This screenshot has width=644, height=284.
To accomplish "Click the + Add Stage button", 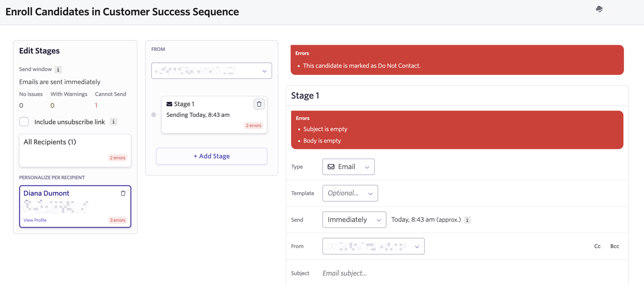I will tap(212, 156).
